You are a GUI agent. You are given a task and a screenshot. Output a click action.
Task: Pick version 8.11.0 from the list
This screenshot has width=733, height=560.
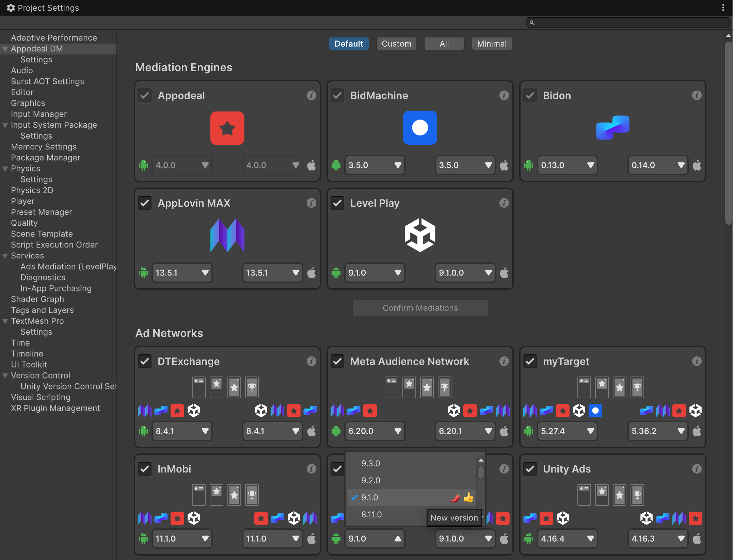click(388, 514)
